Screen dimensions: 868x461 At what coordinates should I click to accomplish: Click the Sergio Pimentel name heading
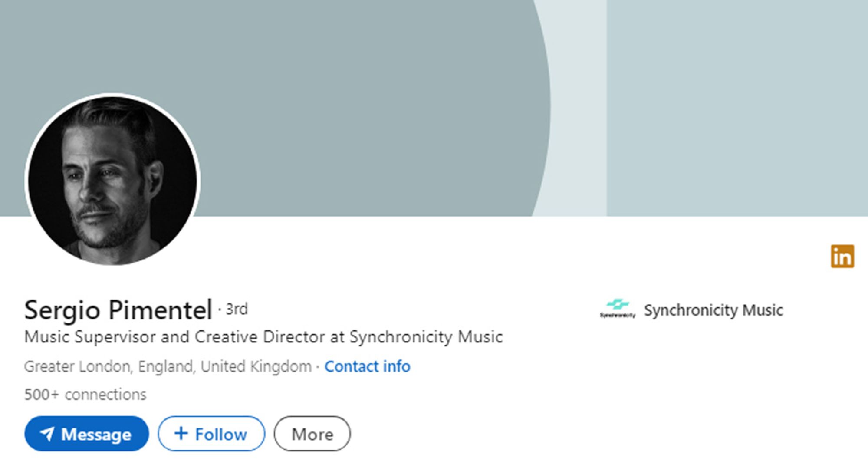[118, 310]
